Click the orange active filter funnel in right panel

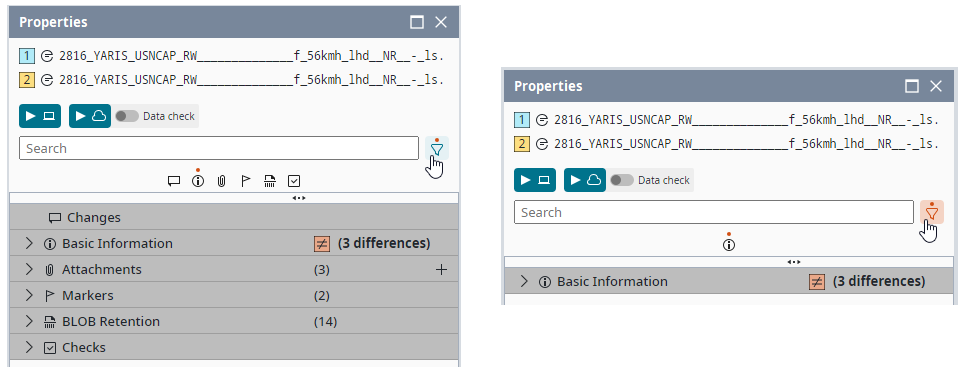pyautogui.click(x=932, y=212)
